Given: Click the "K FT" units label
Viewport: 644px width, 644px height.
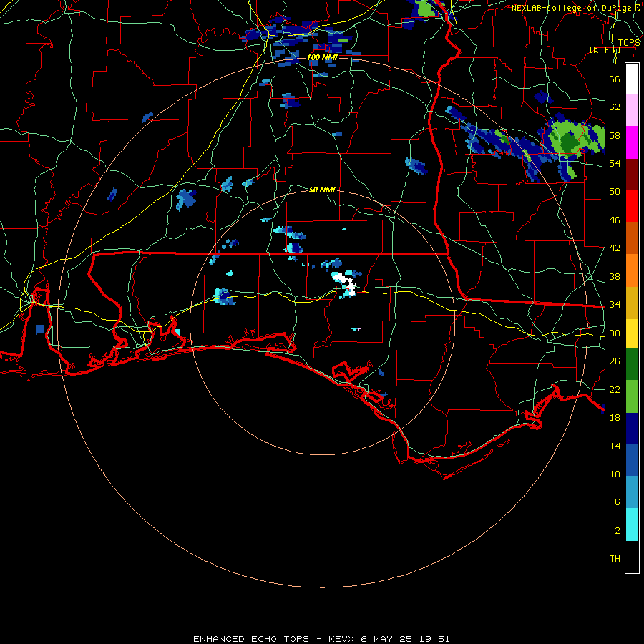Looking at the screenshot, I should click(605, 50).
